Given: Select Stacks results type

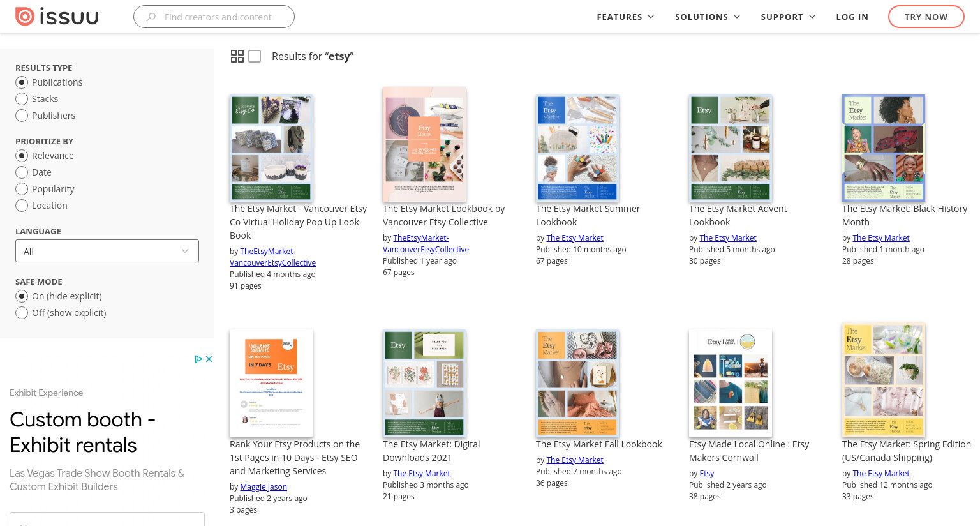Looking at the screenshot, I should point(22,99).
